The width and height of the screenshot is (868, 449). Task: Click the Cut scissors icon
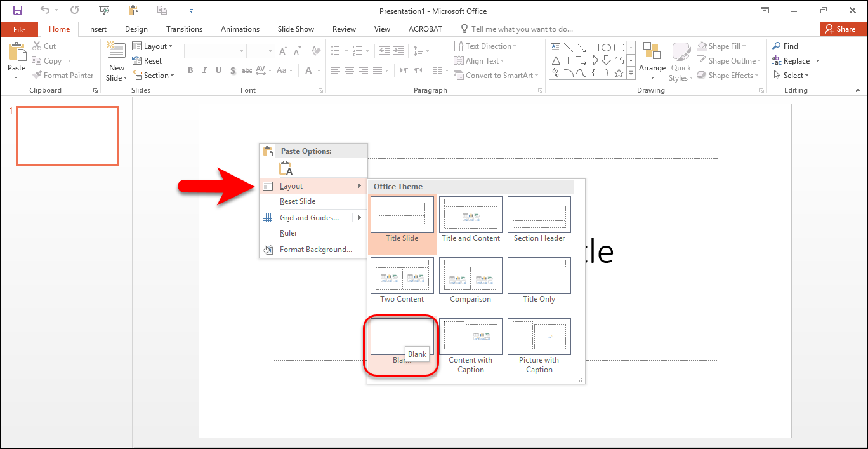pos(36,46)
